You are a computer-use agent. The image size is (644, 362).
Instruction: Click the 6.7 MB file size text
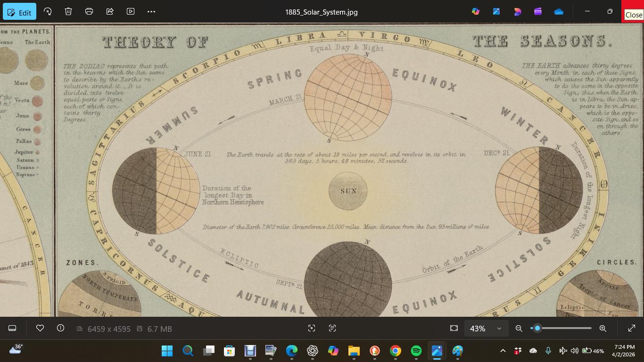click(x=159, y=329)
